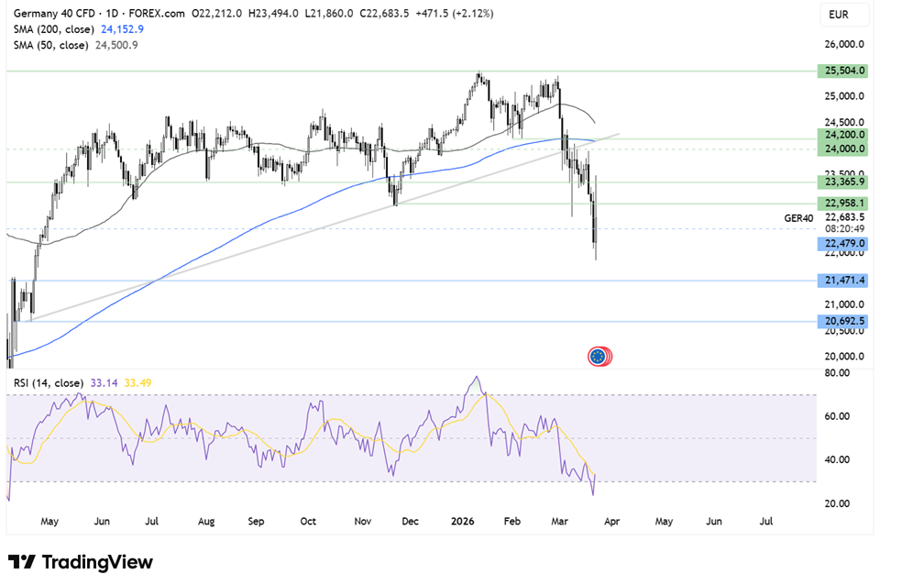
Task: Click the yellow RSI average value 33.49
Action: pos(137,382)
